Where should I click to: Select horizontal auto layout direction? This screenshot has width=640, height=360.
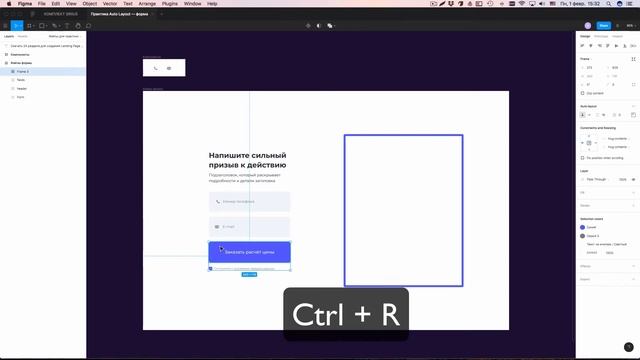[x=589, y=115]
